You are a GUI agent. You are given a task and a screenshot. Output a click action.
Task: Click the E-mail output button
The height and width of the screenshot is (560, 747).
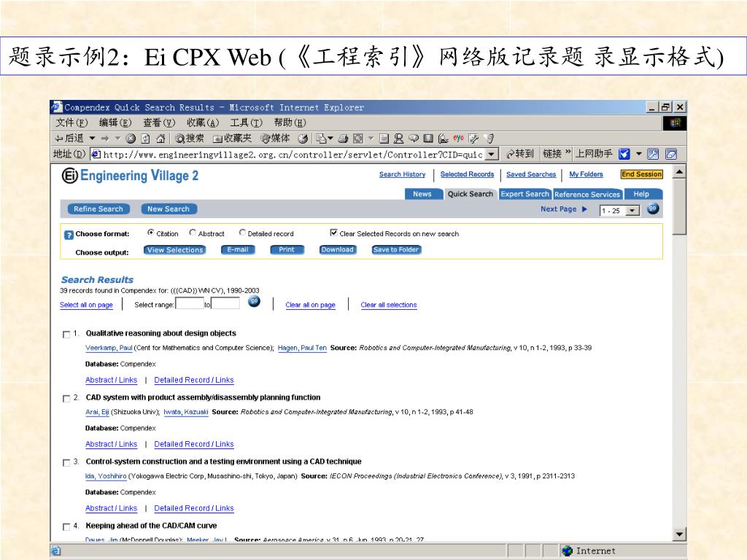click(238, 249)
